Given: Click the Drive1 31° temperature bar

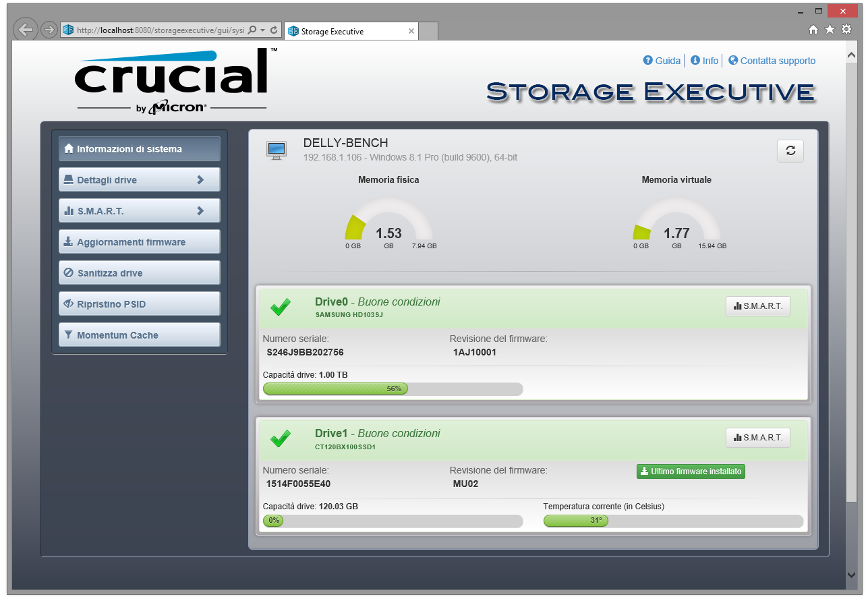Looking at the screenshot, I should pos(673,521).
